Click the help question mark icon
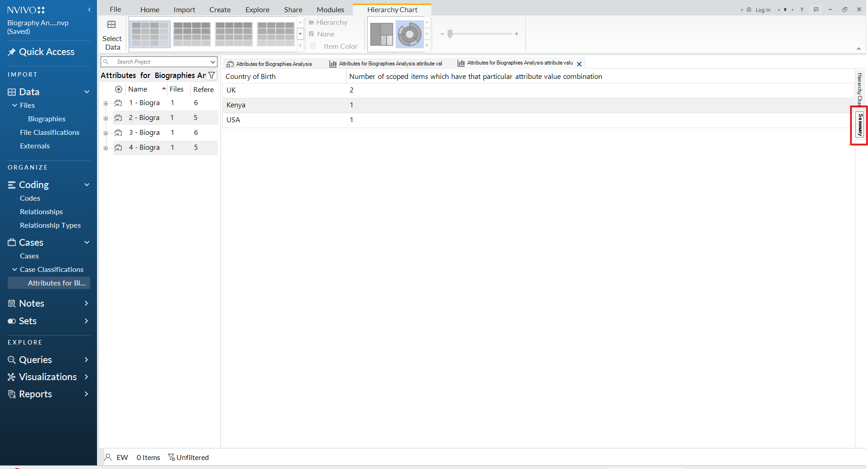Viewport: 868px width, 469px height. click(x=802, y=9)
